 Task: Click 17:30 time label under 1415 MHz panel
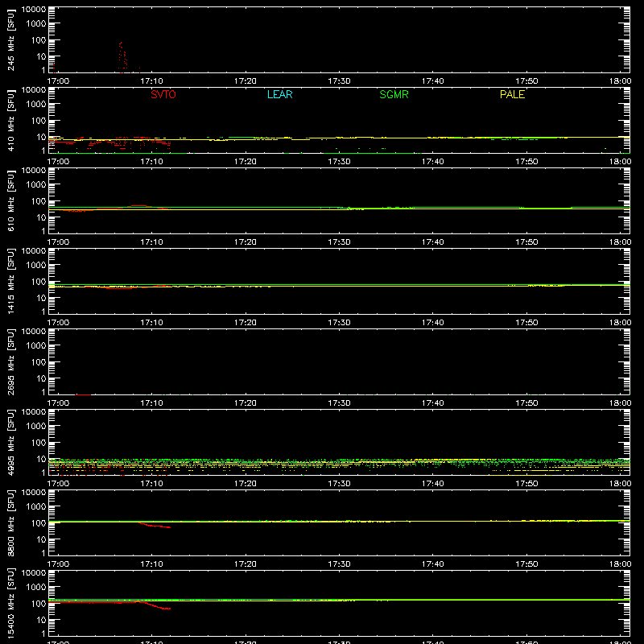pyautogui.click(x=339, y=323)
